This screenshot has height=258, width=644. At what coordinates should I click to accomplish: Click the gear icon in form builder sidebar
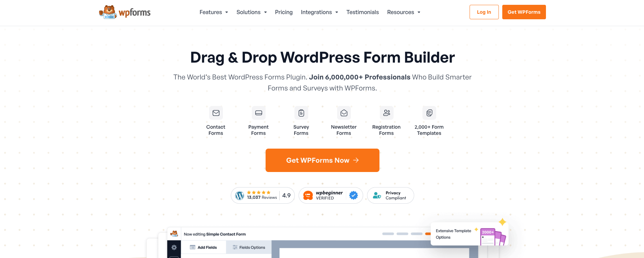[174, 247]
